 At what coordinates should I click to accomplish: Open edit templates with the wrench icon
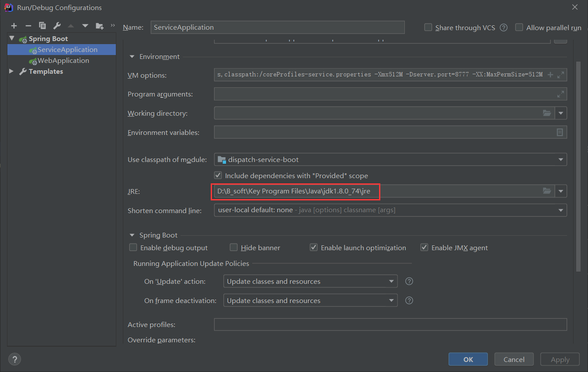(x=56, y=25)
